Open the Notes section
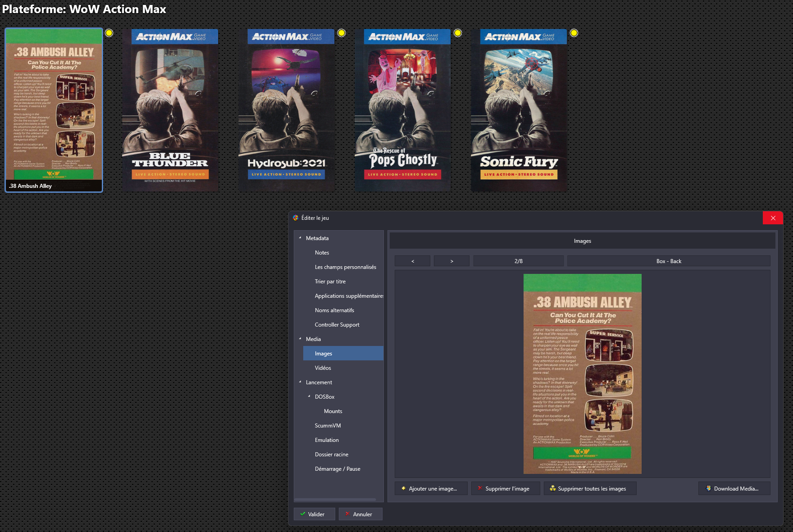 pos(322,253)
